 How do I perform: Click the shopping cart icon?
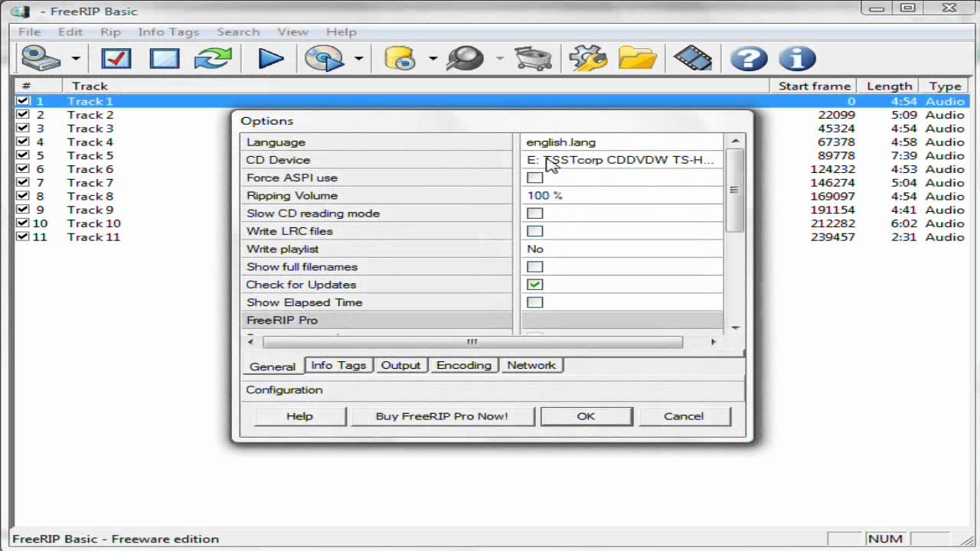click(x=534, y=59)
